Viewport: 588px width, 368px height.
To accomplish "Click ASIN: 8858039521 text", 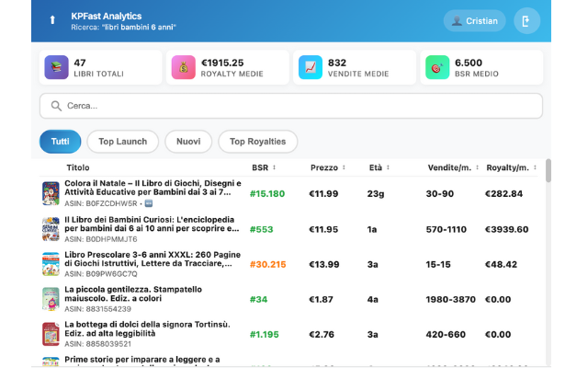I will tap(98, 344).
